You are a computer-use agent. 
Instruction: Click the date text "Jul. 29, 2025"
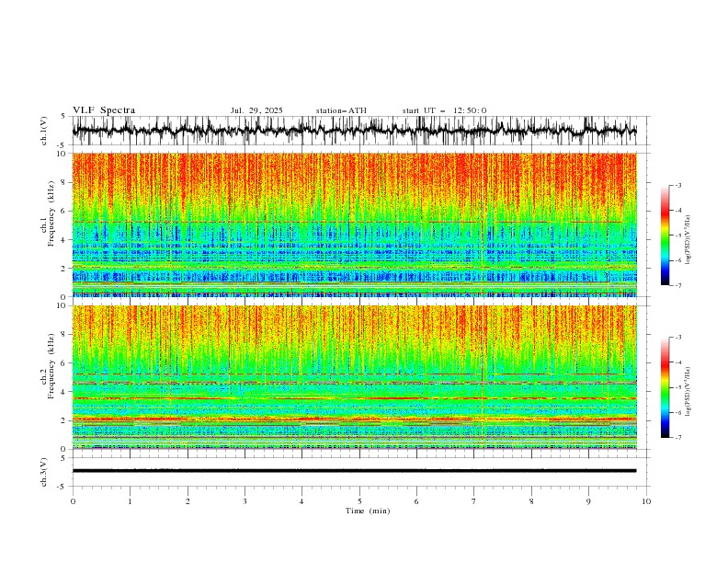click(256, 110)
